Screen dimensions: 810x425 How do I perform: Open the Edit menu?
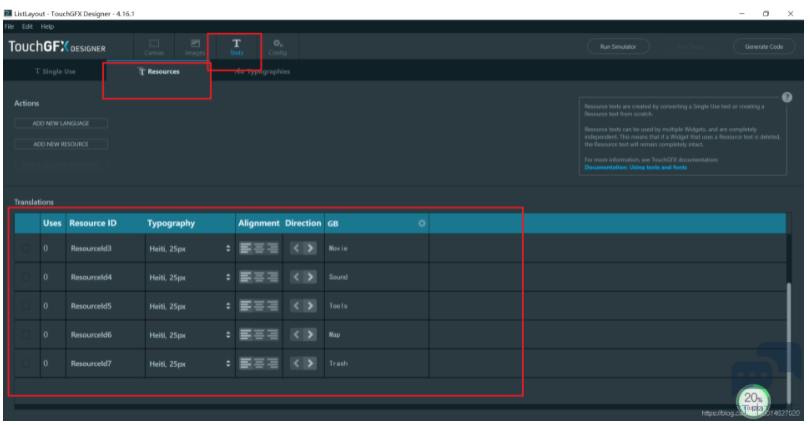27,26
